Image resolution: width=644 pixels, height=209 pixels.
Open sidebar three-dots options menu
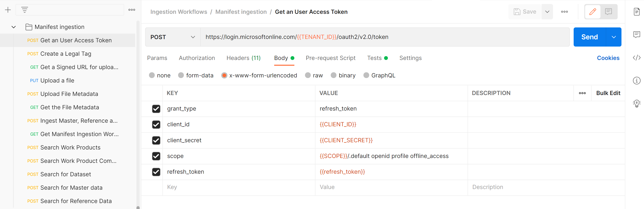coord(132,10)
